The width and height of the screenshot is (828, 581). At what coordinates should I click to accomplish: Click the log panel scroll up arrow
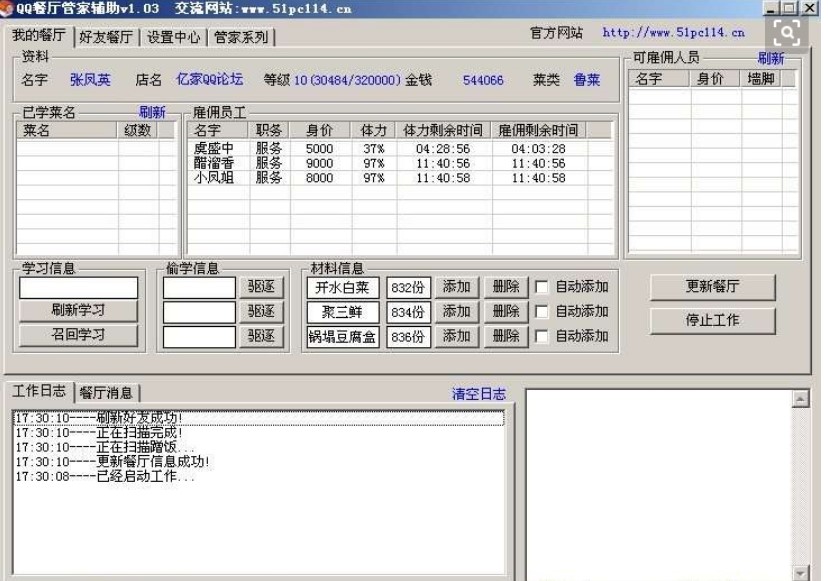pos(800,399)
